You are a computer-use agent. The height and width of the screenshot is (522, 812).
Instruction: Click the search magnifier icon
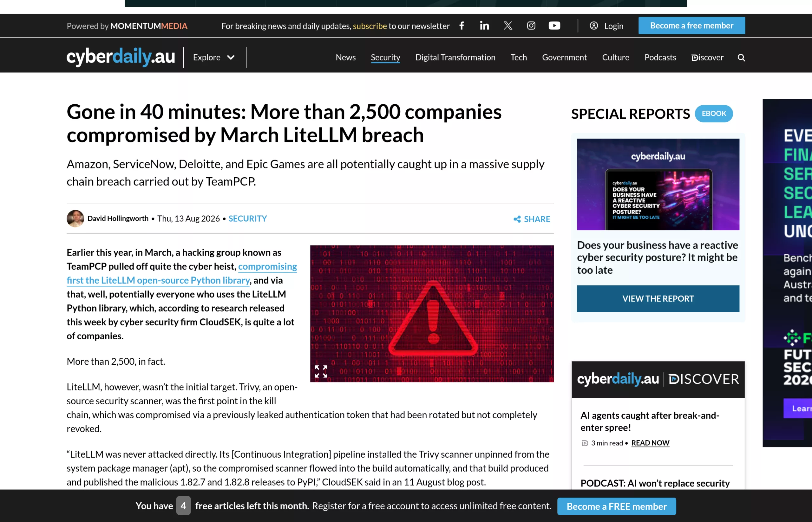(741, 58)
